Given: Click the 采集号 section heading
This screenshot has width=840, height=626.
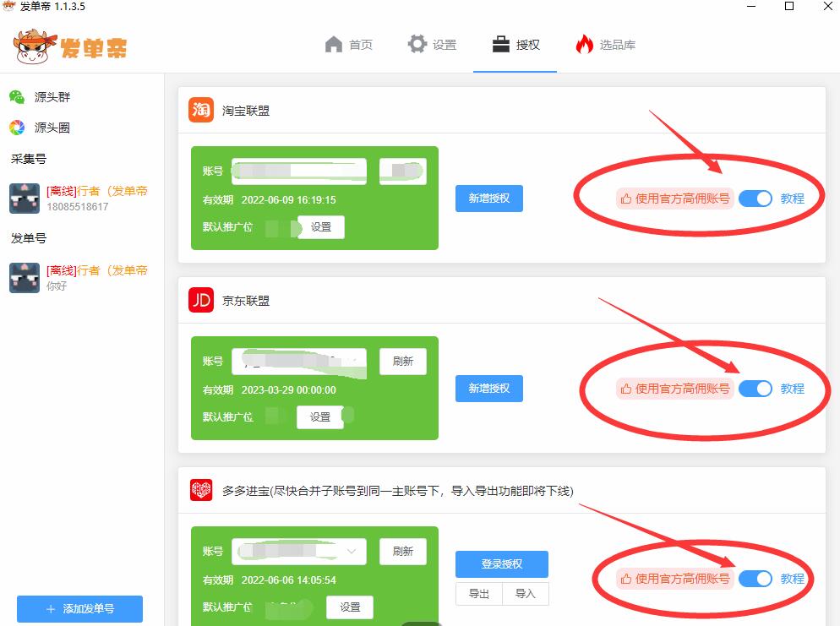Looking at the screenshot, I should (29, 159).
